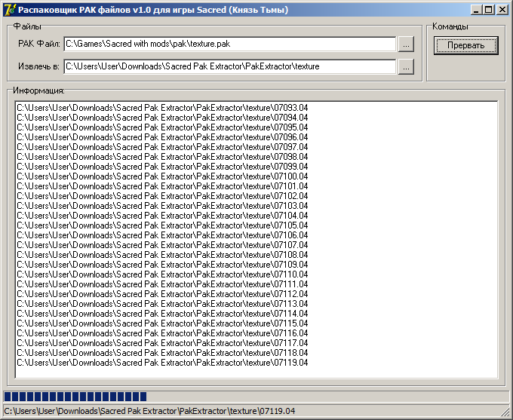Select log line ending 07097.04
Image resolution: width=513 pixels, height=420 pixels.
point(162,147)
